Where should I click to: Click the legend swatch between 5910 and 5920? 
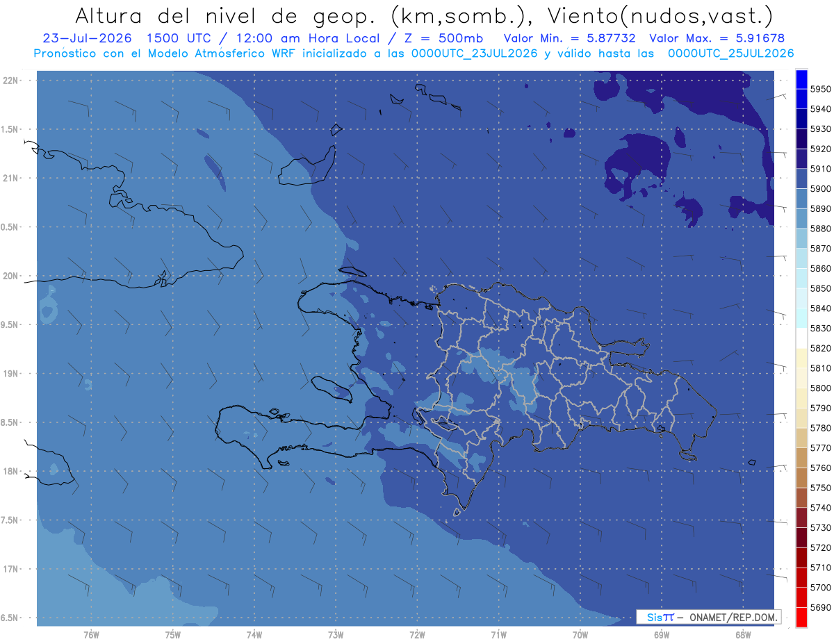tap(801, 158)
